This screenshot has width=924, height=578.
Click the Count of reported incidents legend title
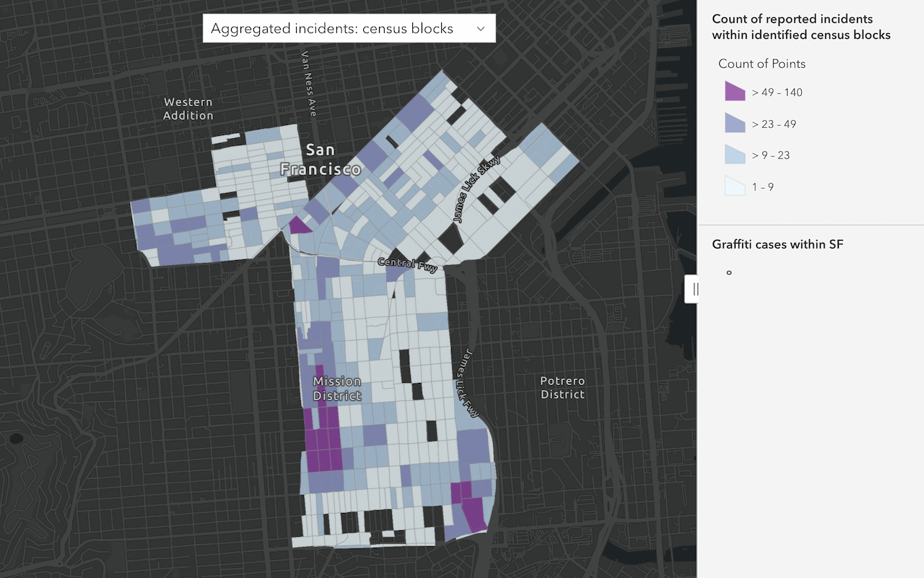click(801, 27)
